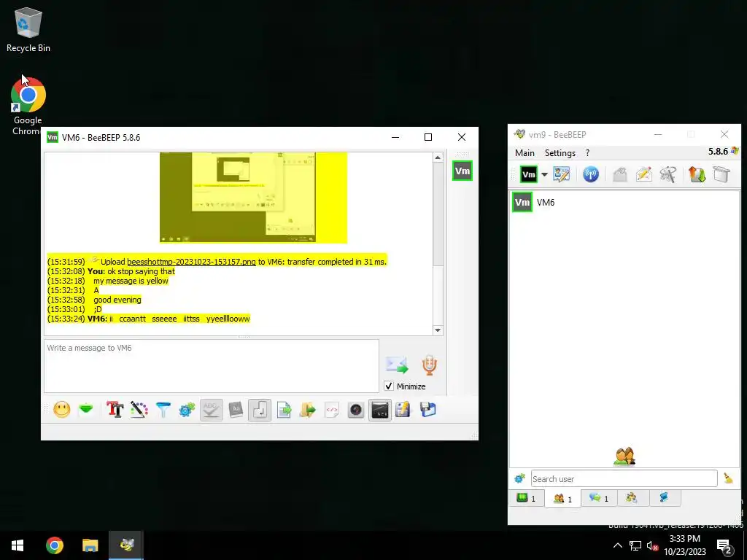This screenshot has width=747, height=560.
Task: Click the green down-arrow preset message icon
Action: 86,410
